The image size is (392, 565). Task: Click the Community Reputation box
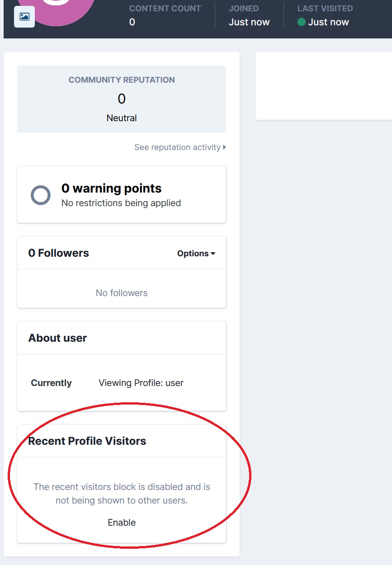click(x=122, y=99)
